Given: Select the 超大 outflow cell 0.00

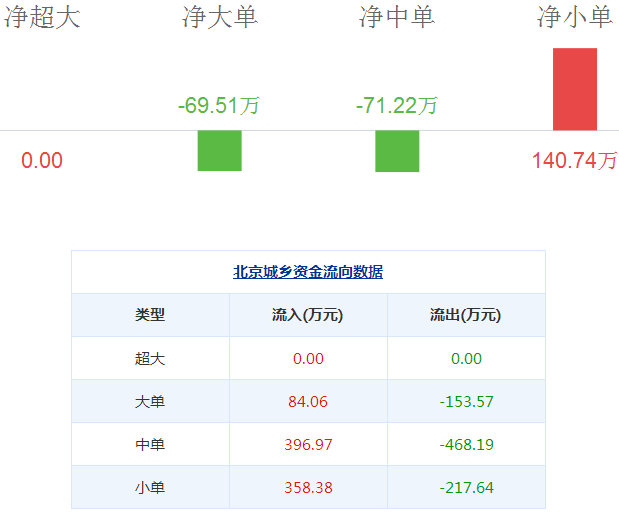Looking at the screenshot, I should click(x=466, y=359).
